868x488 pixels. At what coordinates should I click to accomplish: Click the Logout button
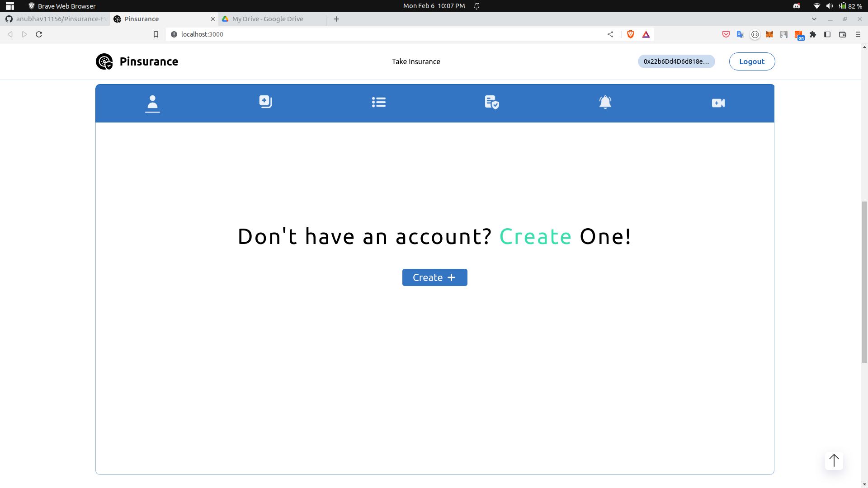[752, 61]
